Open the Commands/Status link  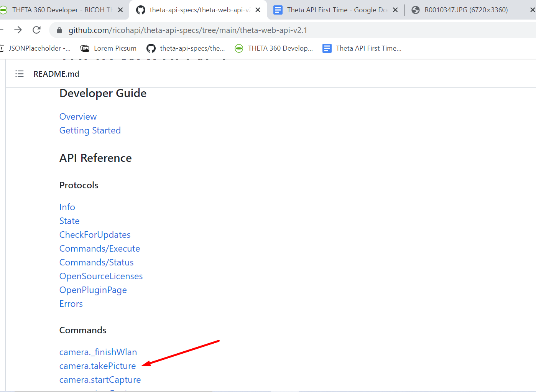click(x=97, y=262)
